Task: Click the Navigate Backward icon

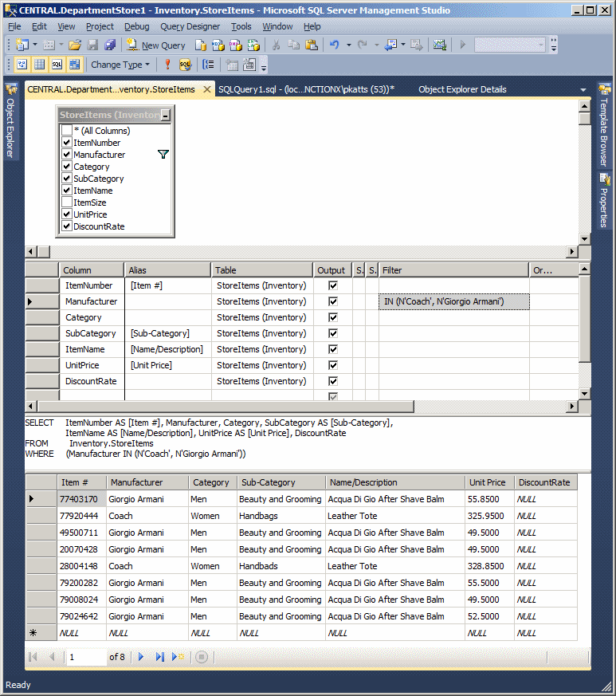Action: click(x=391, y=45)
